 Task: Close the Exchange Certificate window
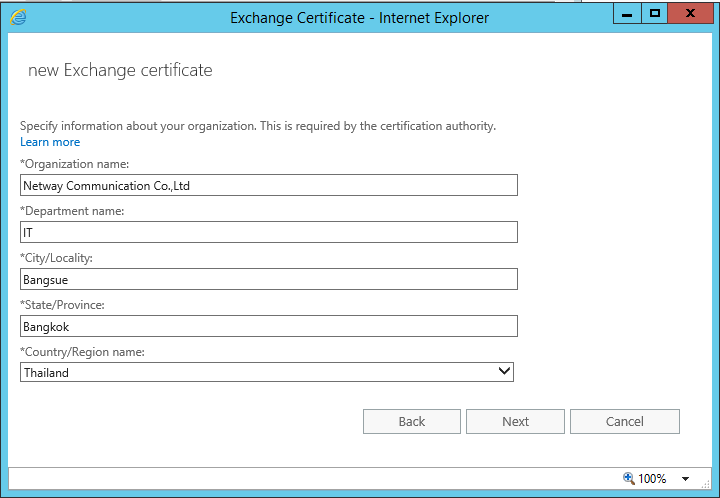(x=692, y=14)
